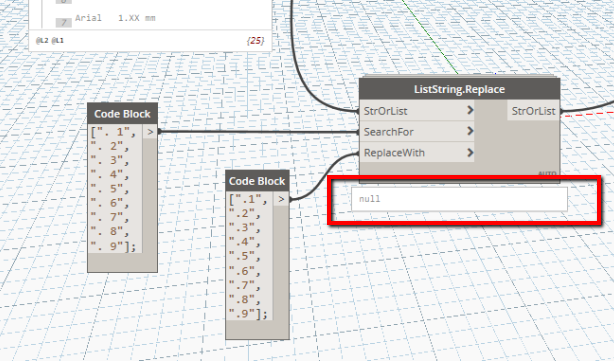Click the AUTO lacing label on ListString.Replace
This screenshot has height=364, width=614.
tap(547, 173)
